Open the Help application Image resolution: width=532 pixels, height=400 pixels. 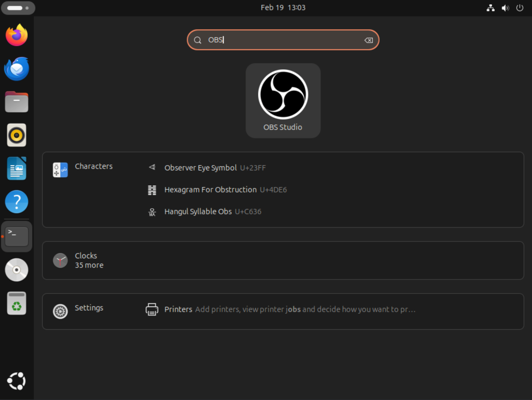pyautogui.click(x=16, y=202)
